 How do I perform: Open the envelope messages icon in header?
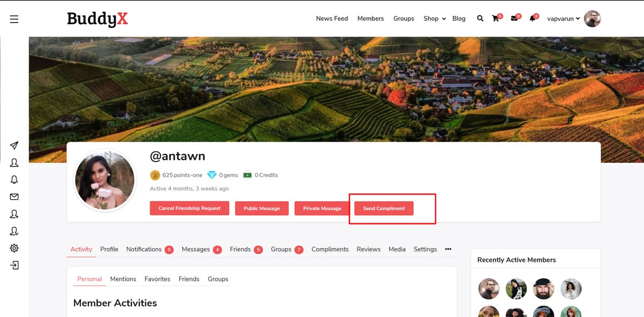click(514, 18)
